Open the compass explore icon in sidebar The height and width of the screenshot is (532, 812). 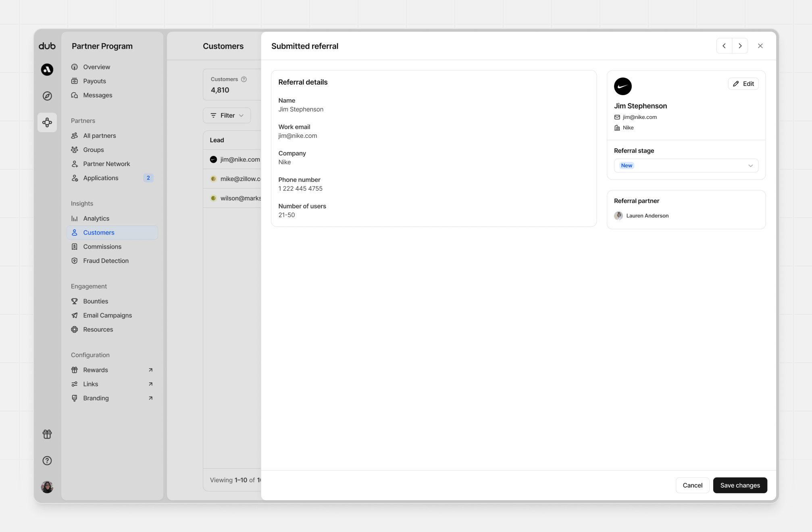tap(47, 96)
